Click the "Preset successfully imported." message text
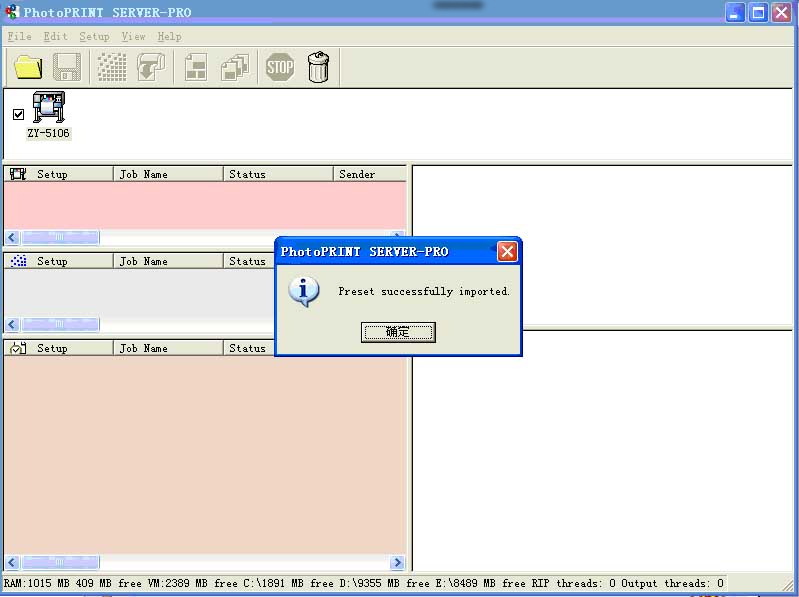This screenshot has width=799, height=597. (423, 291)
